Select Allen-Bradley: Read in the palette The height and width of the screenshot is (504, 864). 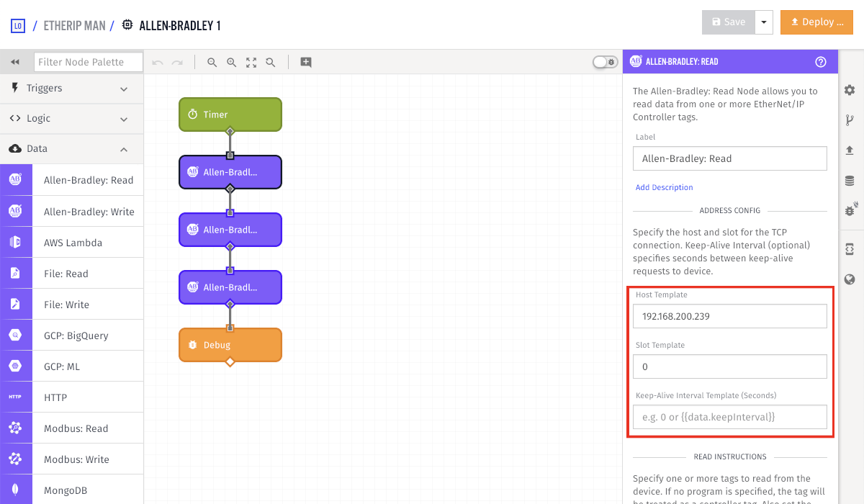point(72,180)
